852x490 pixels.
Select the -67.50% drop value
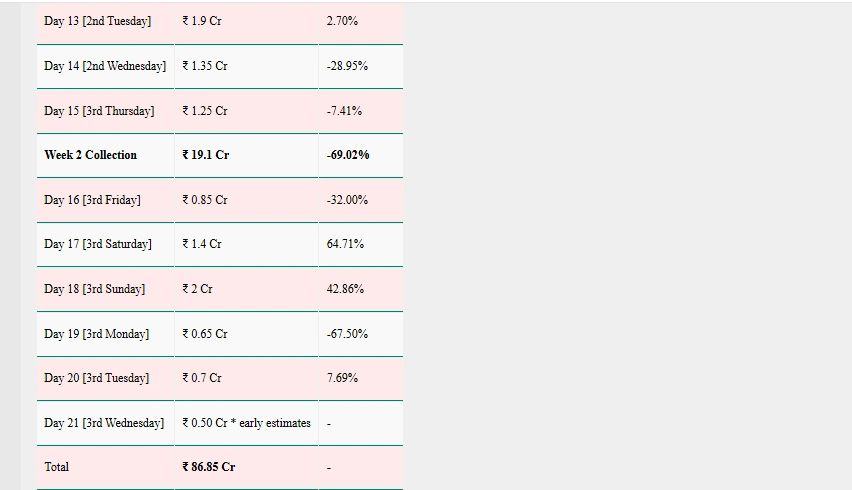click(x=347, y=334)
